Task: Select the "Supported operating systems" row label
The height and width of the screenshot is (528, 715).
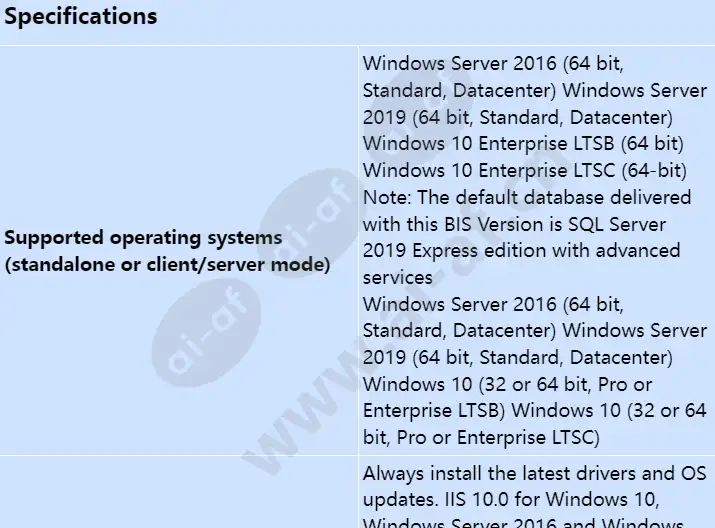Action: point(145,238)
